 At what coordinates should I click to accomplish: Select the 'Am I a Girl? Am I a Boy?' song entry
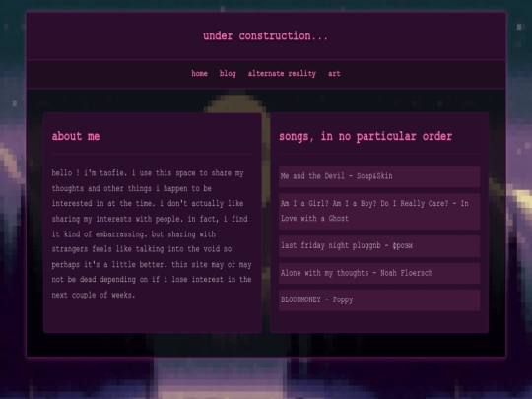(379, 211)
